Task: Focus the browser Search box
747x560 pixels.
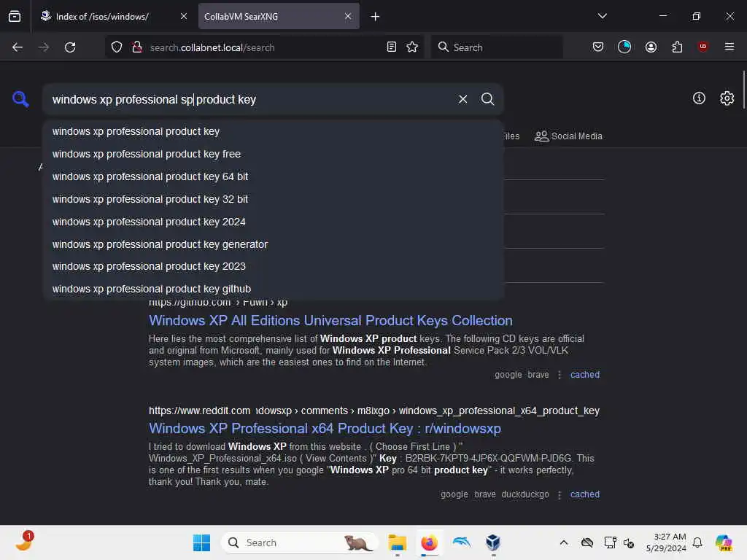Action: coord(497,47)
